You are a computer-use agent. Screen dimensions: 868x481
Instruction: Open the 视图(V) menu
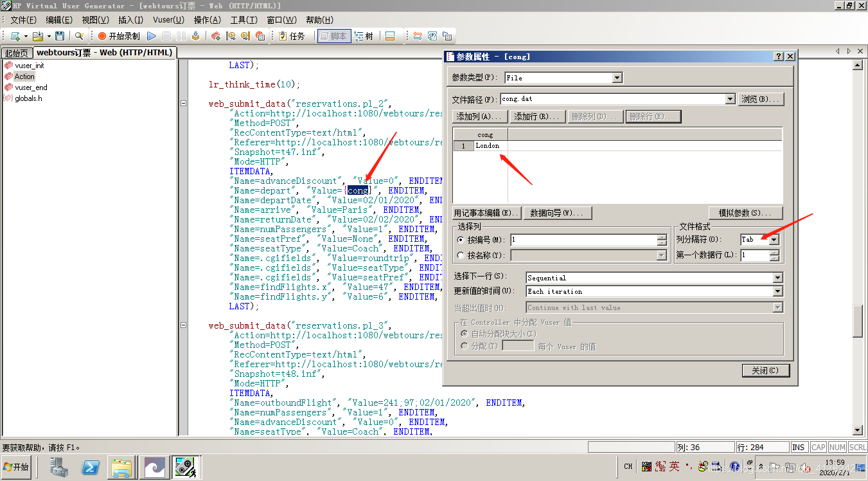point(95,20)
